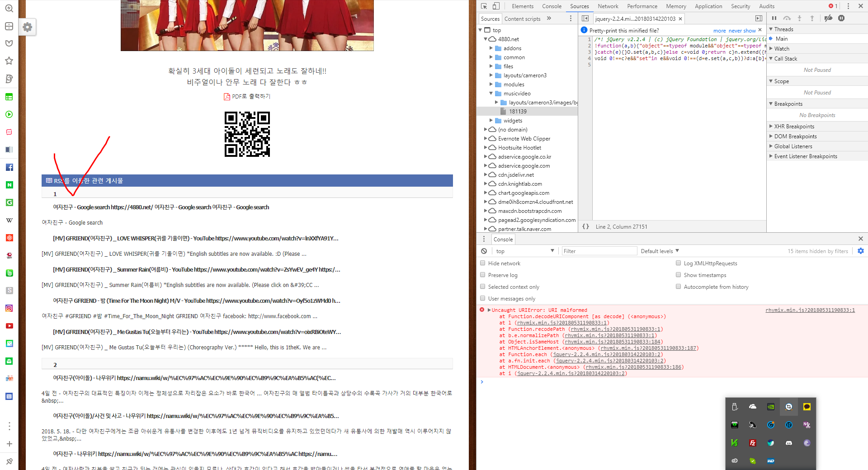Enable the Preserve log checkbox

483,275
